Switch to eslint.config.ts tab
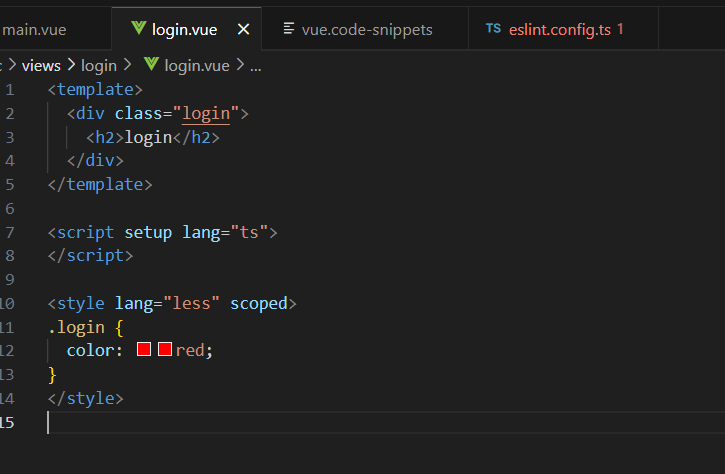This screenshot has width=725, height=474. 561,30
